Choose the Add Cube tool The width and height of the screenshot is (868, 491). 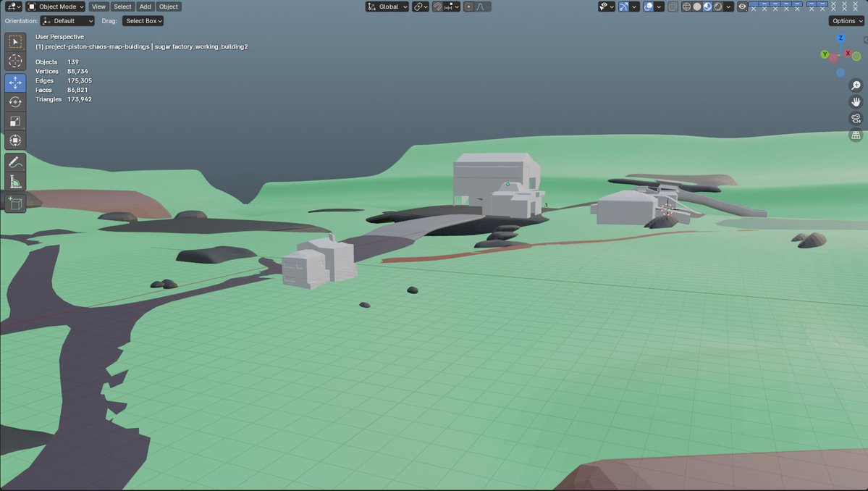point(14,203)
